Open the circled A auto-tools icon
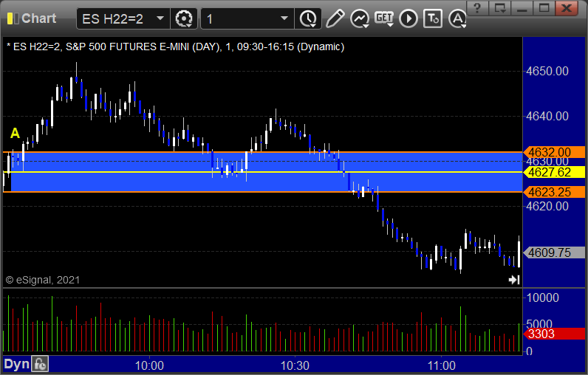588x375 pixels. click(457, 18)
